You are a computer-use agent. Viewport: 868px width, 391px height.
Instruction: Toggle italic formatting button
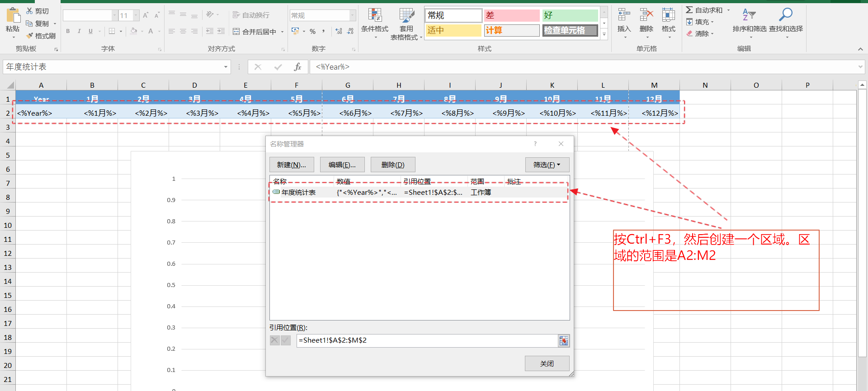click(x=79, y=31)
